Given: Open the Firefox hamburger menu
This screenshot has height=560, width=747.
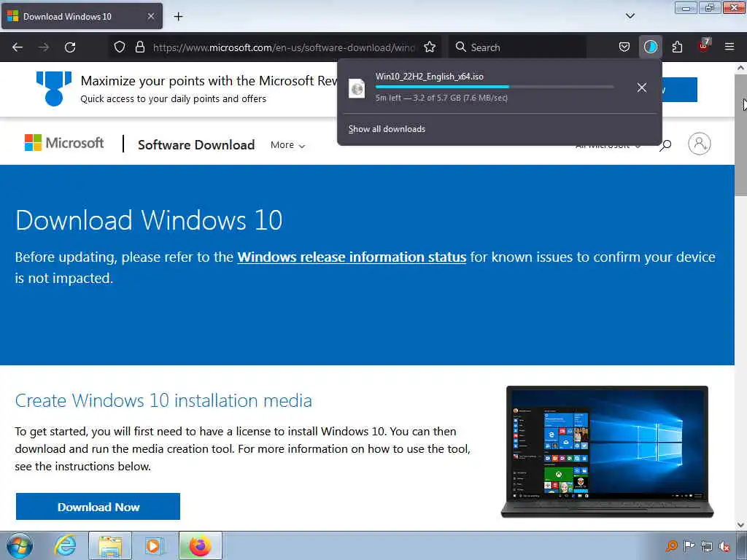Looking at the screenshot, I should tap(729, 47).
